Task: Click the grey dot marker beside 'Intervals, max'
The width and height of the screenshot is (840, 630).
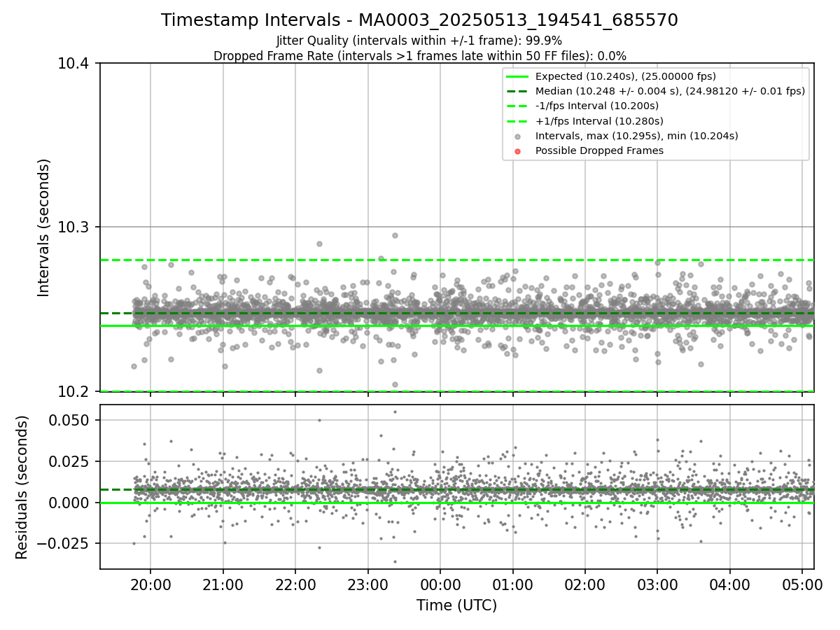Action: pyautogui.click(x=517, y=136)
